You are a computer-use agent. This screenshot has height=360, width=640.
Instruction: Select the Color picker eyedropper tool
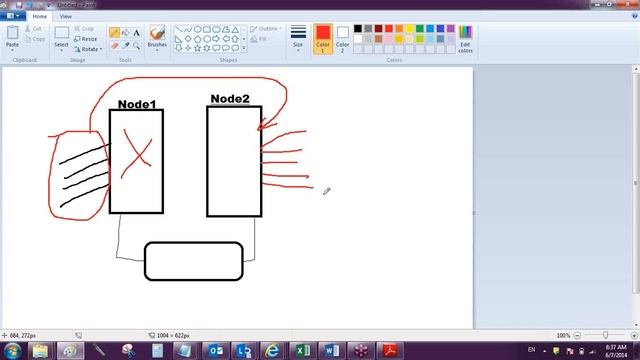(x=125, y=46)
